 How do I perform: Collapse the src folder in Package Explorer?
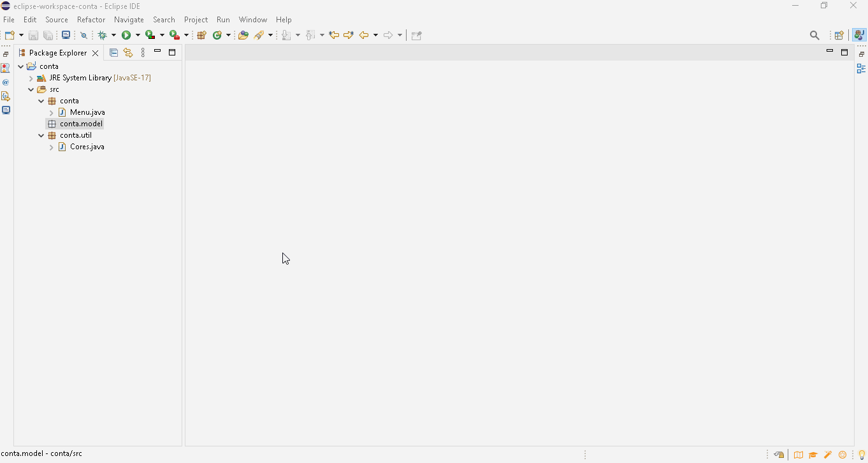click(x=31, y=89)
